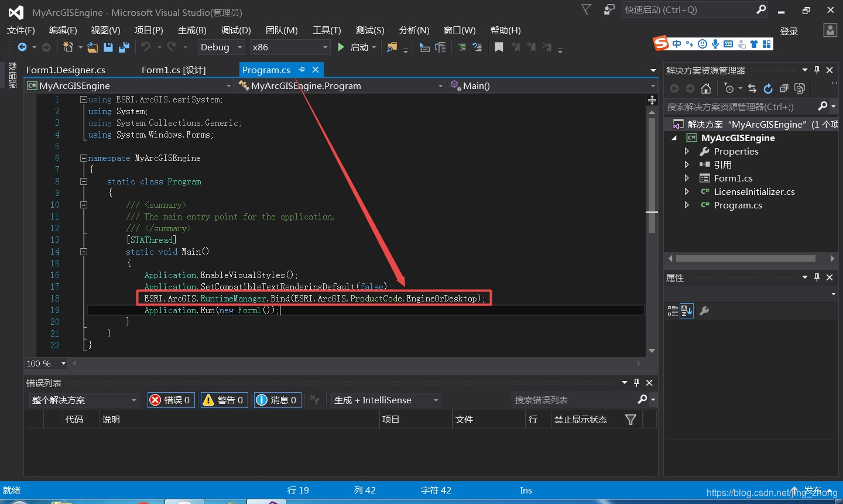This screenshot has width=843, height=504.
Task: Click the Alphabetical sort icon in Properties
Action: pos(687,311)
